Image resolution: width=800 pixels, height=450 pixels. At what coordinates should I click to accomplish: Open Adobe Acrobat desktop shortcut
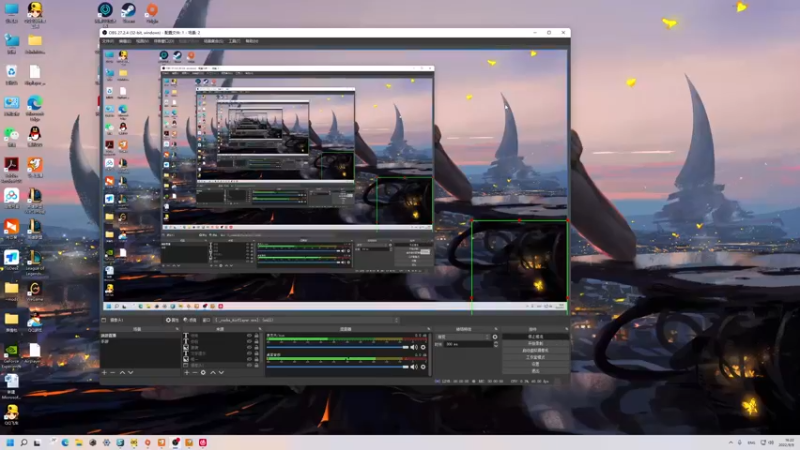(x=11, y=169)
